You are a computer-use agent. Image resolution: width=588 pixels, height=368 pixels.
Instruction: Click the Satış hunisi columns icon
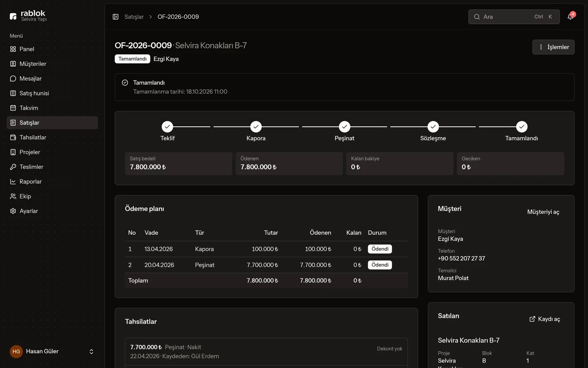tap(13, 93)
